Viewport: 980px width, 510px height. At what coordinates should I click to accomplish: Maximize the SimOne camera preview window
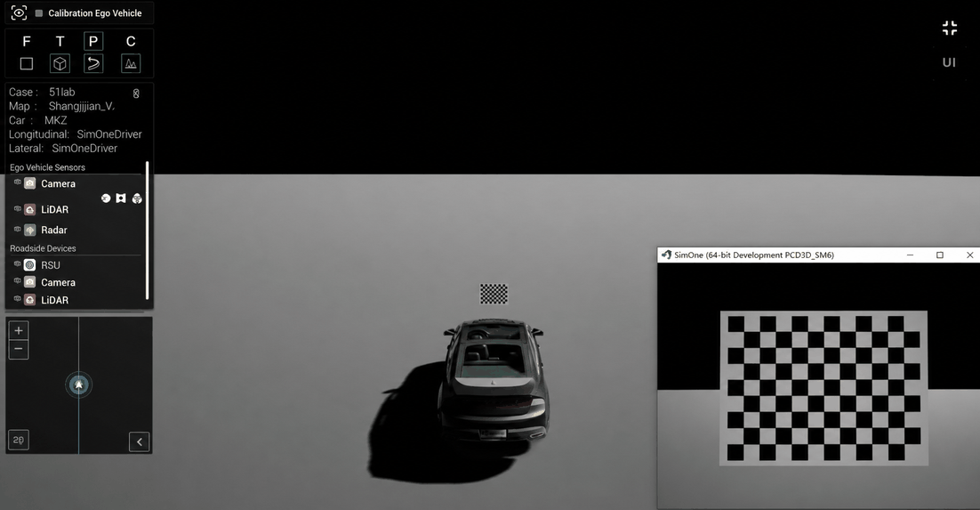pyautogui.click(x=939, y=255)
